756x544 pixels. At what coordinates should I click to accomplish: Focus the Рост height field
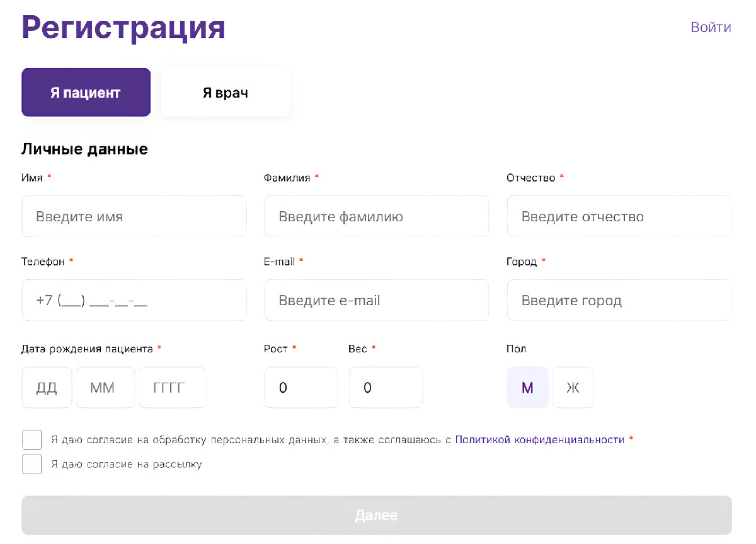click(301, 387)
